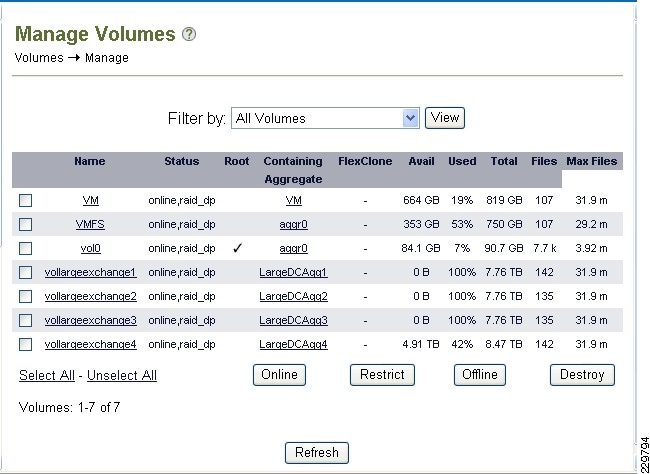
Task: Refresh the volumes list
Action: [x=317, y=452]
